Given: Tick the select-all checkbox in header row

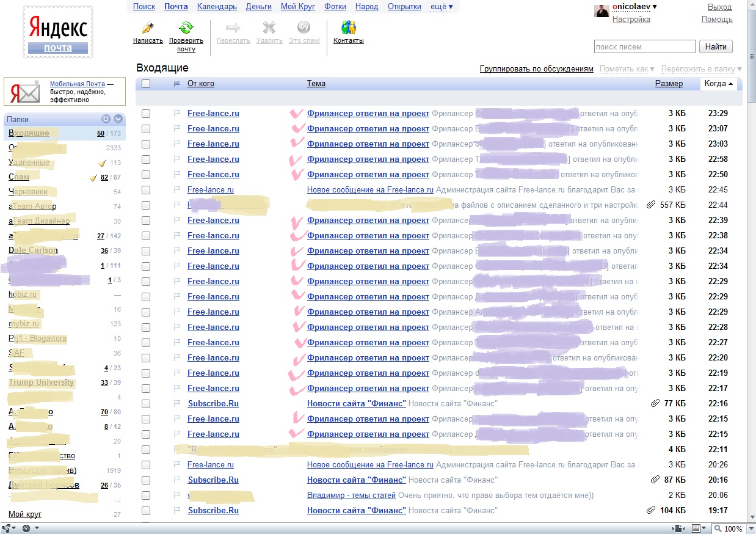Looking at the screenshot, I should coord(146,84).
